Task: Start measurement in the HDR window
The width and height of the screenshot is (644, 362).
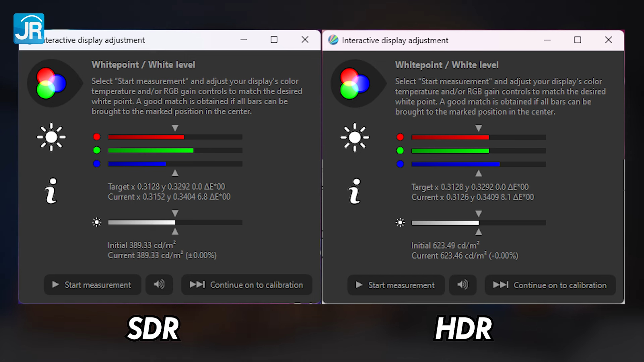Action: click(x=396, y=285)
